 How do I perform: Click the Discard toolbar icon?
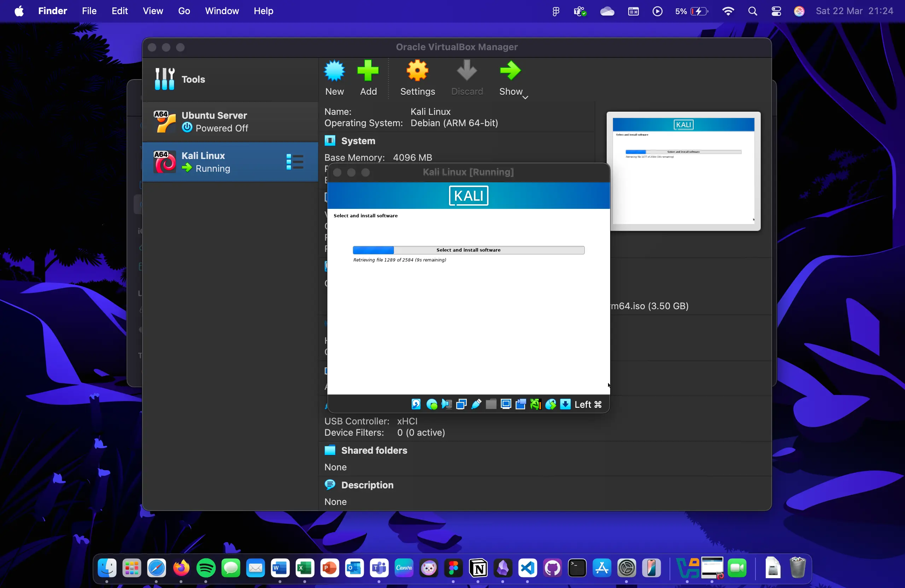tap(467, 78)
